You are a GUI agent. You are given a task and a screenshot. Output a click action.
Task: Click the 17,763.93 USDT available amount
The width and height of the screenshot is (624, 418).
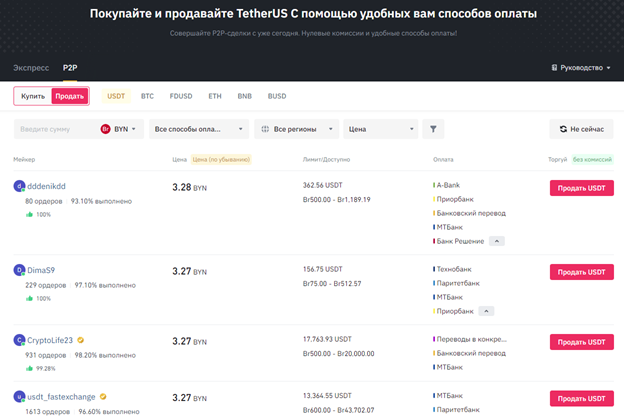pos(327,339)
